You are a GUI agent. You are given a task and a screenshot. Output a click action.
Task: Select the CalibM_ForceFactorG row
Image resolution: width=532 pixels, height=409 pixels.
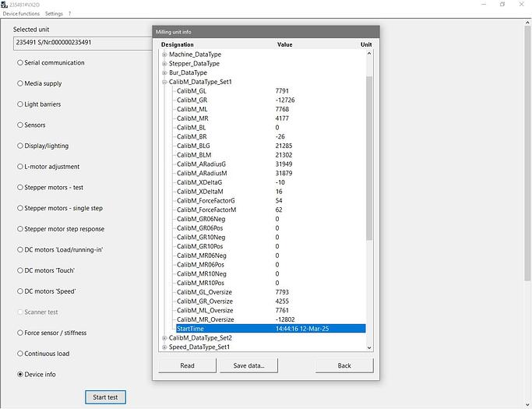point(206,200)
